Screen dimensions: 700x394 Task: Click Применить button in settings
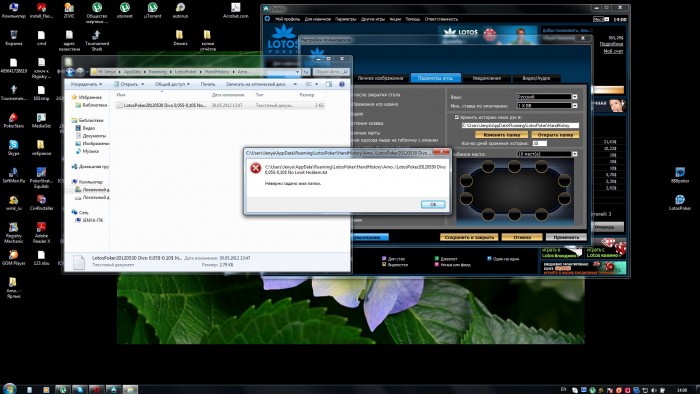click(x=566, y=237)
